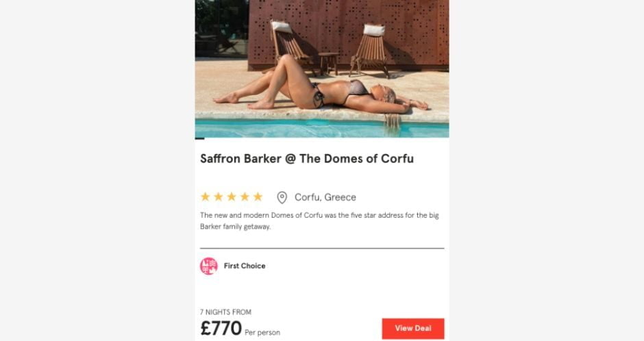
Task: Click the small wooden table between chairs
Action: pyautogui.click(x=329, y=63)
